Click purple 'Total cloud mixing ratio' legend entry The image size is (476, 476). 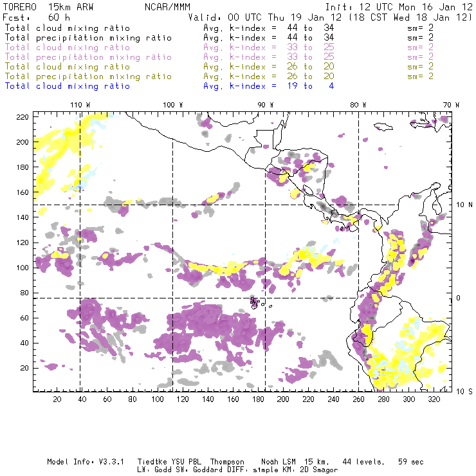click(68, 48)
